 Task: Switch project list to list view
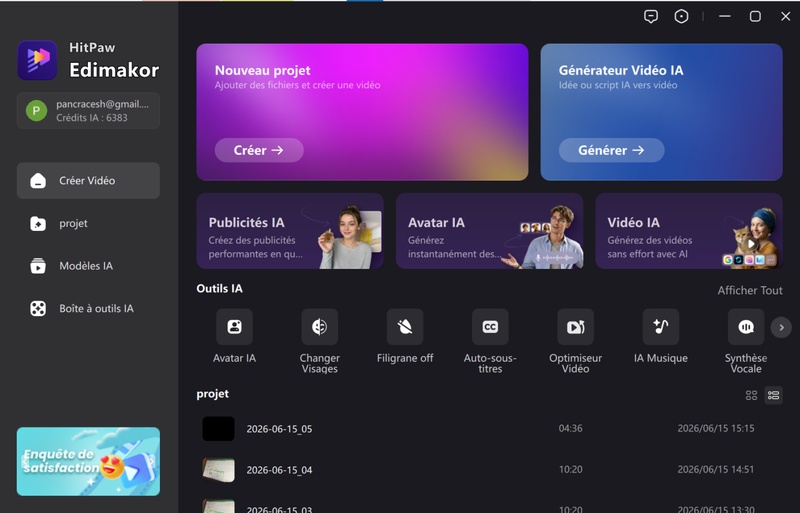773,395
